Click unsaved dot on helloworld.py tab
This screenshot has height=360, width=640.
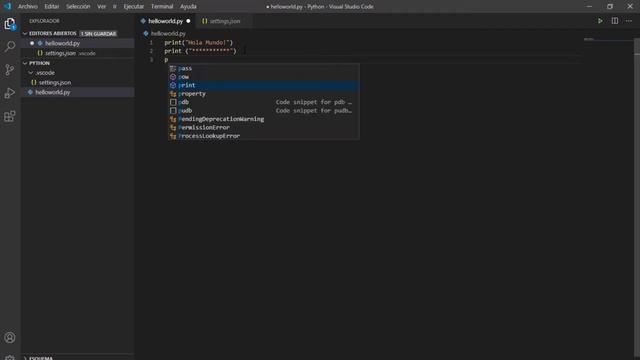coord(188,21)
